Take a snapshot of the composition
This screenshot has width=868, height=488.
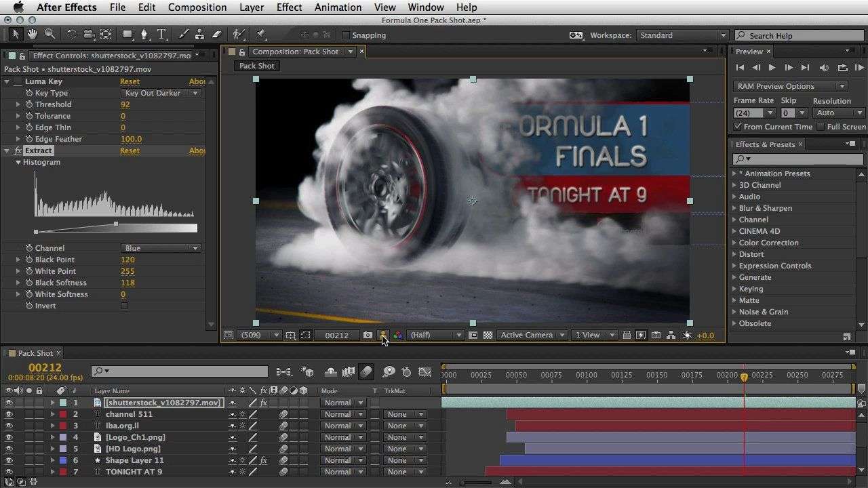point(368,335)
